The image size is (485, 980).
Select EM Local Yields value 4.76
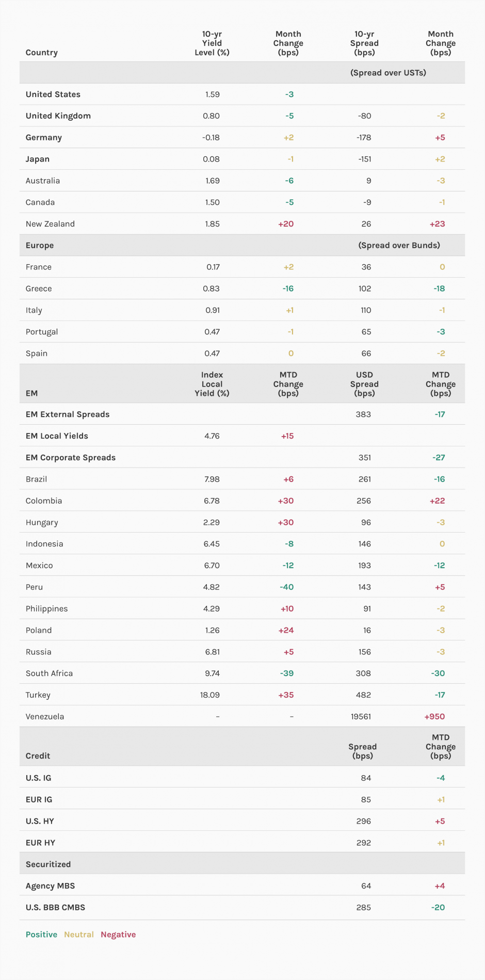[x=212, y=436]
